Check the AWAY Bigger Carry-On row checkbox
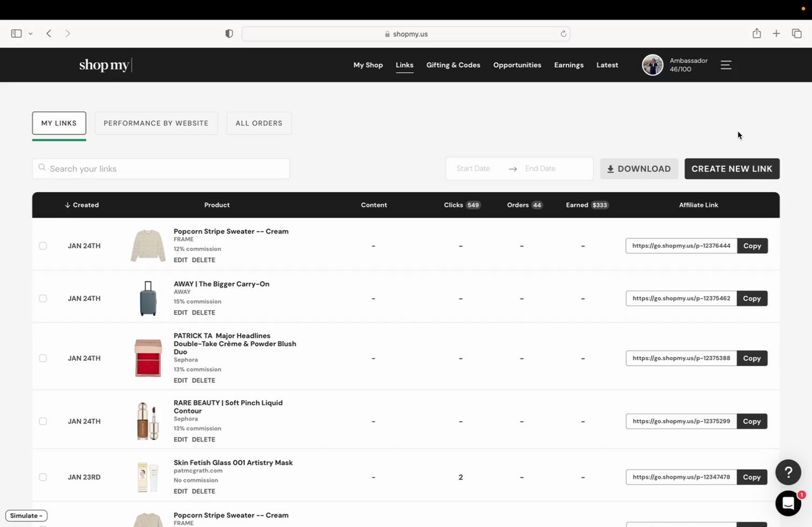Screen dimensions: 812x527 43,298
